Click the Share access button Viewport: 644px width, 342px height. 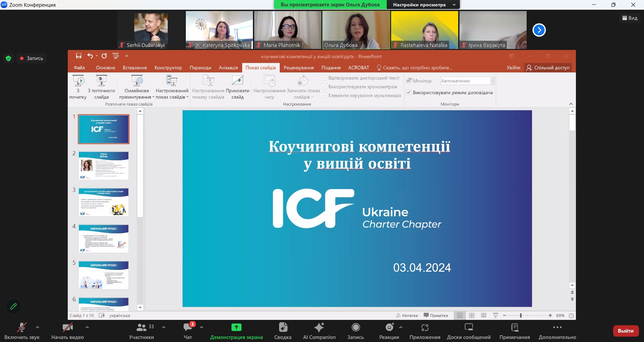[548, 68]
